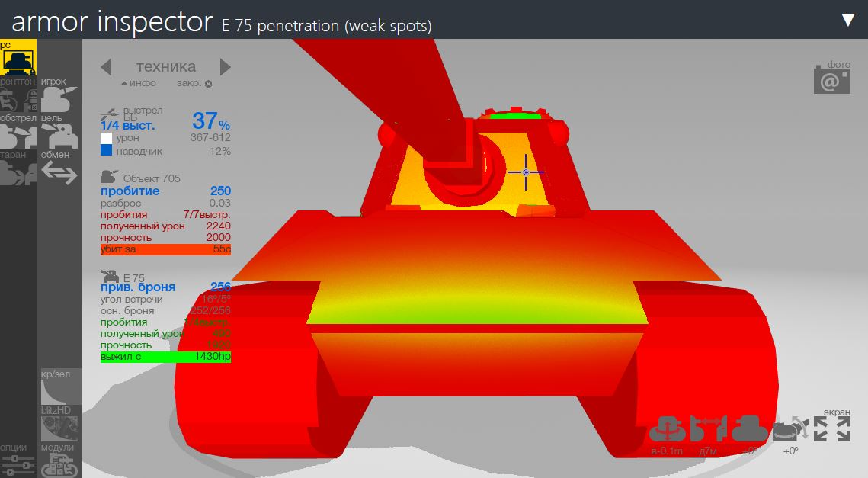Screen dimensions: 868x478
Task: Click hull rotation tank icon above +0°
Action: tap(750, 429)
